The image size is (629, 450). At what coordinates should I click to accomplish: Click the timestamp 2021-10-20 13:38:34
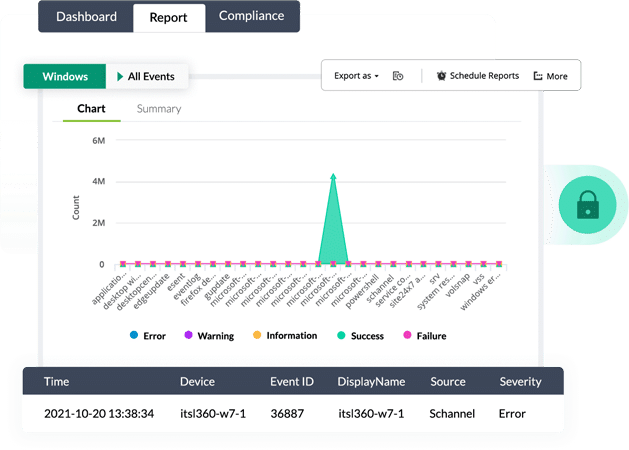point(99,414)
